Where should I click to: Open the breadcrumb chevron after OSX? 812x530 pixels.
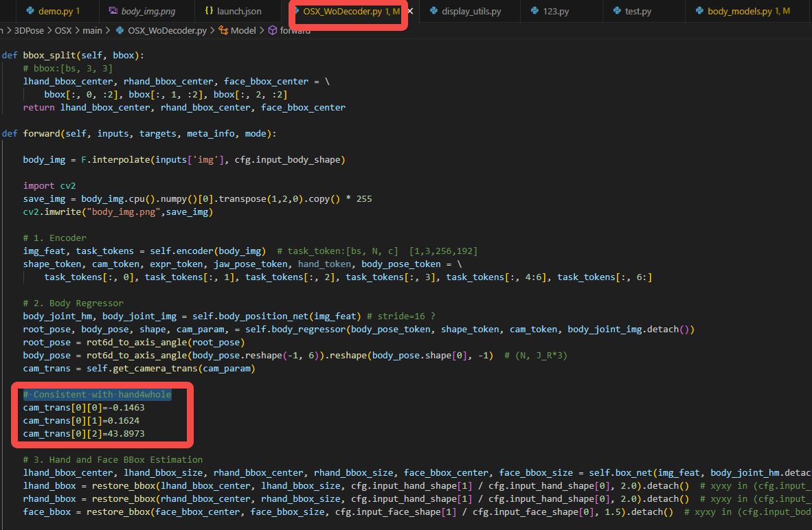(78, 30)
